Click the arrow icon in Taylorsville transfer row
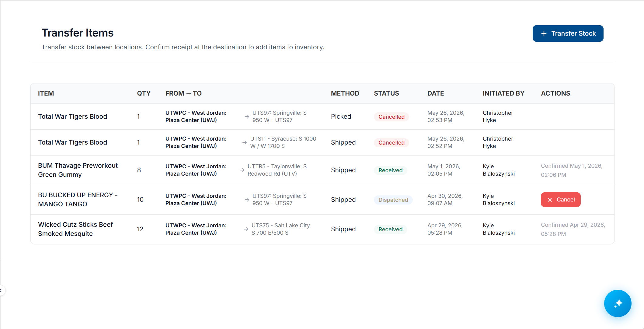 [242, 170]
